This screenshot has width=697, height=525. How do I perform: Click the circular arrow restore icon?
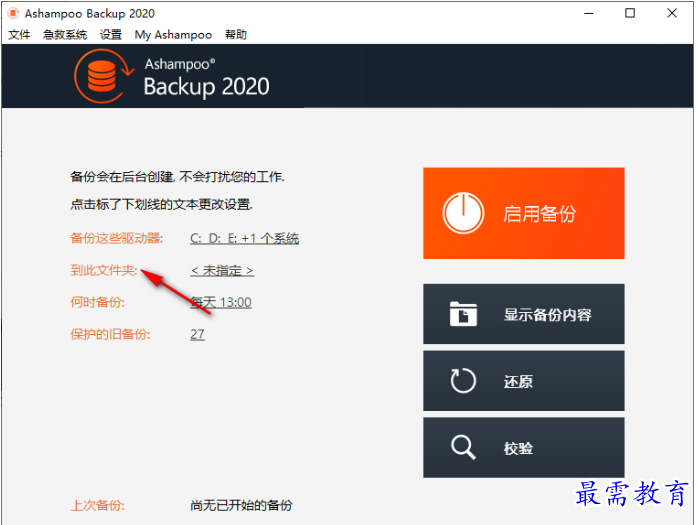click(463, 381)
